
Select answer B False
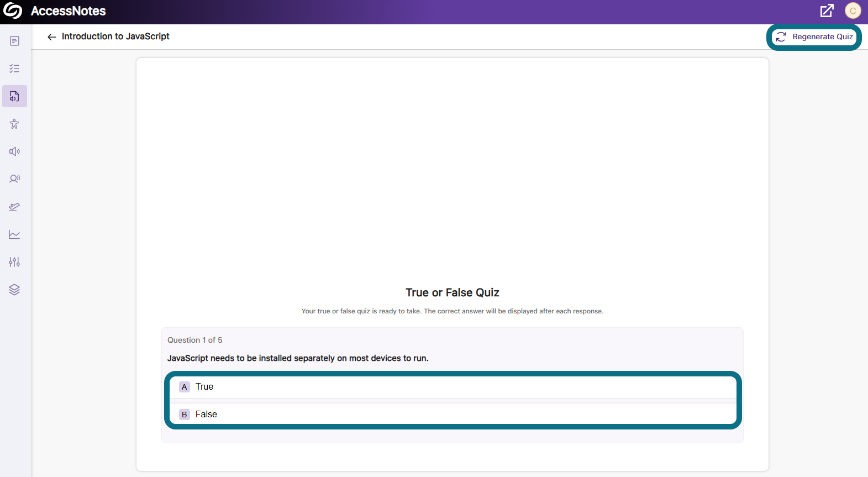tap(453, 414)
